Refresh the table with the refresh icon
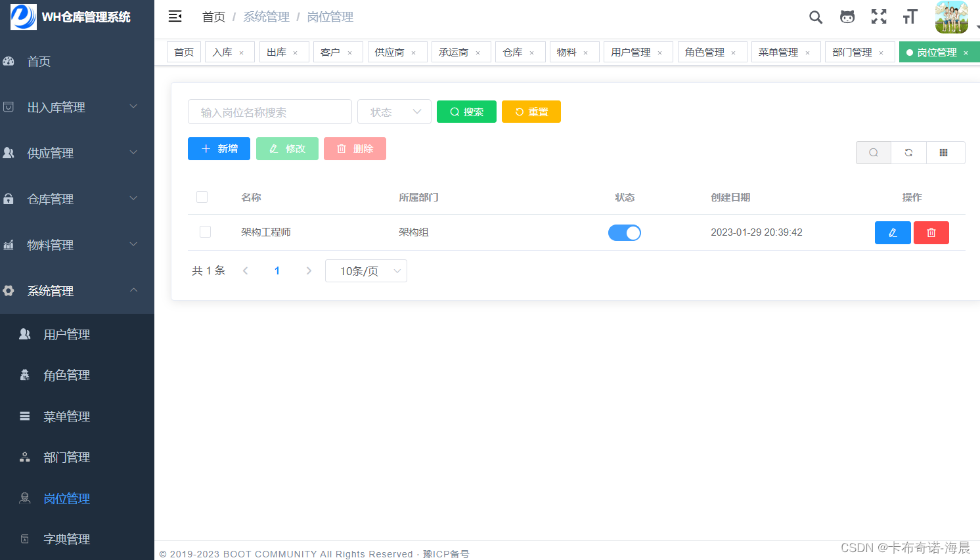 click(x=908, y=152)
